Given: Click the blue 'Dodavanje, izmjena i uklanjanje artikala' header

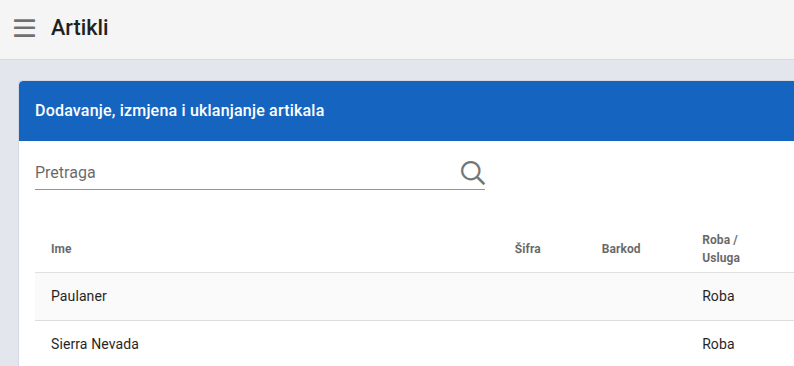Looking at the screenshot, I should pyautogui.click(x=406, y=111).
